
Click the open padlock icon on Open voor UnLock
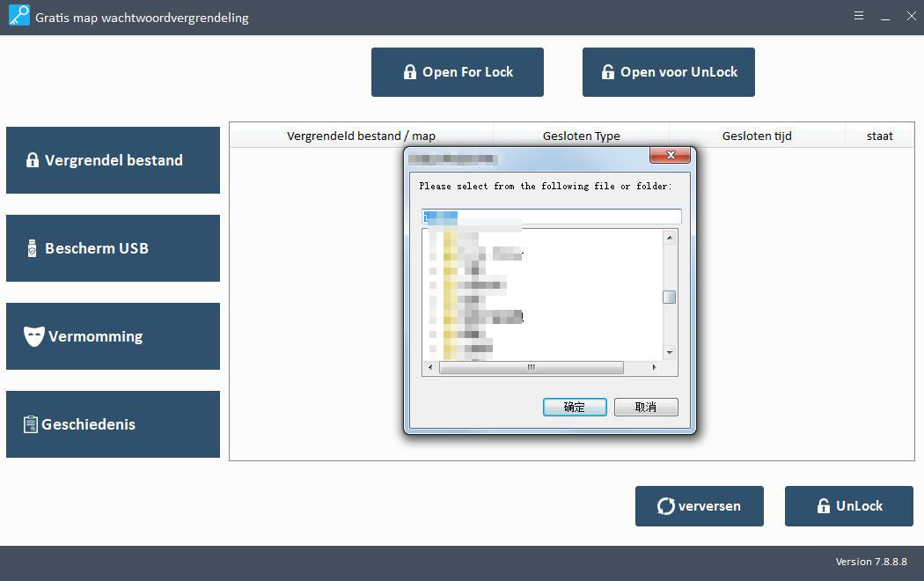tap(607, 72)
